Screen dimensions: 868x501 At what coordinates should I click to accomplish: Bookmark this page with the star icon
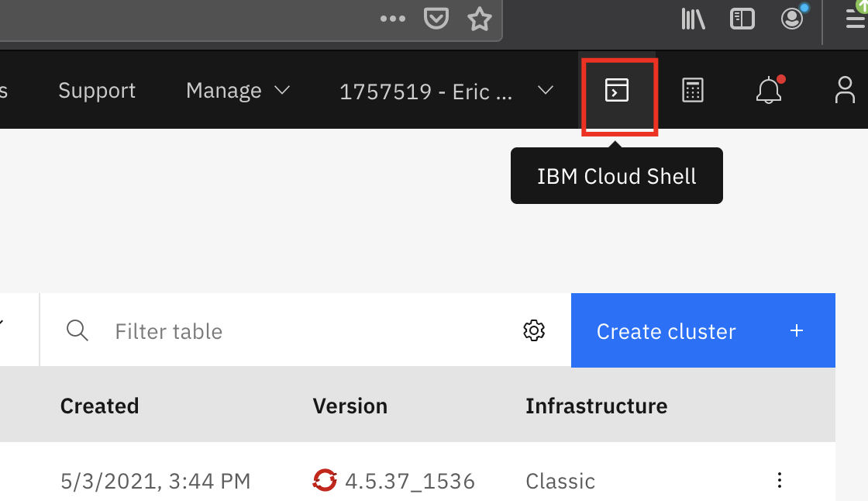(x=480, y=19)
